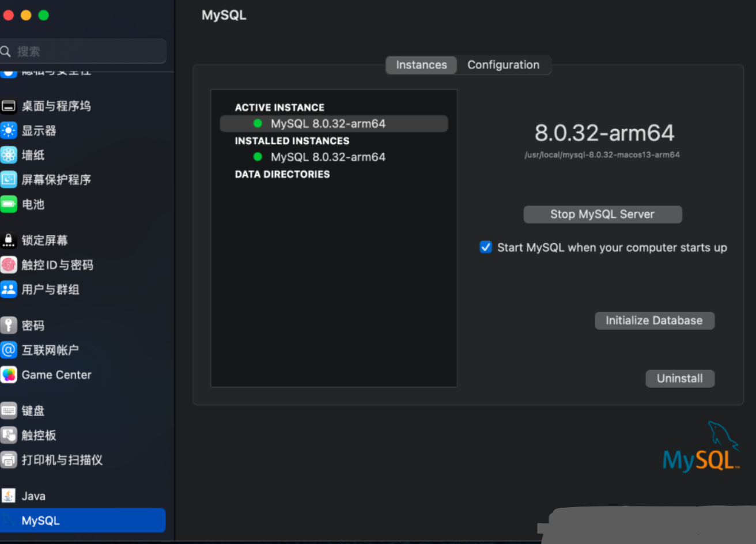Image resolution: width=756 pixels, height=544 pixels.
Task: Click the Displays sun icon (显示器)
Action: pyautogui.click(x=9, y=131)
